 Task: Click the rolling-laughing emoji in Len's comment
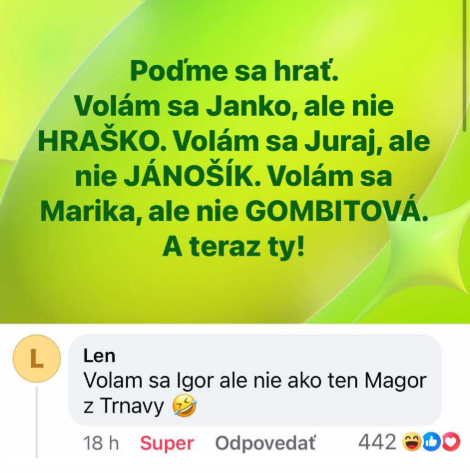[184, 407]
